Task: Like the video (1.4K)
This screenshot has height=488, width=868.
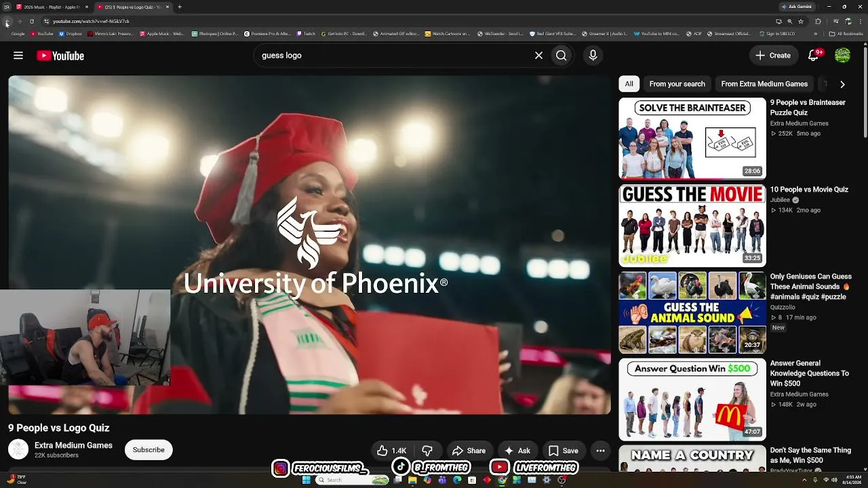Action: click(x=392, y=451)
